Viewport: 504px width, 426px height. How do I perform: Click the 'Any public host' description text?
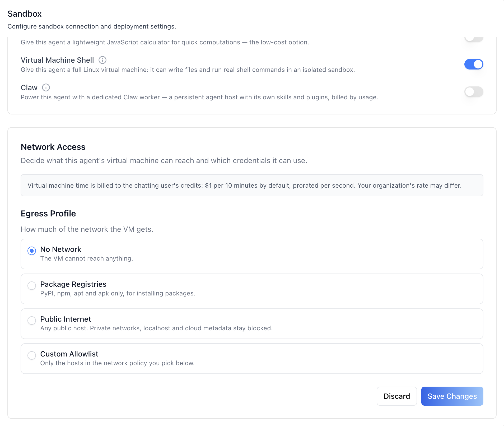pyautogui.click(x=156, y=328)
